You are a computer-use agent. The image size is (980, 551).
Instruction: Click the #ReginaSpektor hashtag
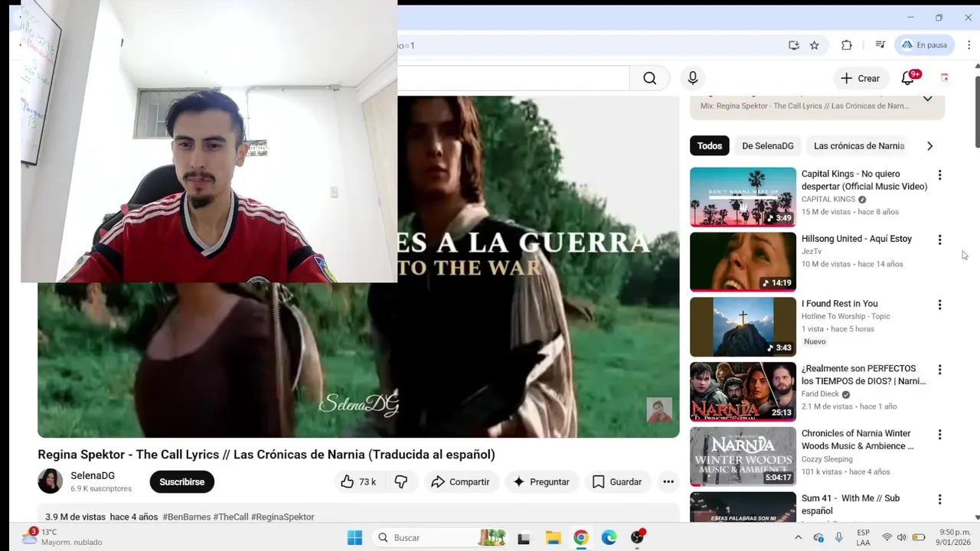283,517
